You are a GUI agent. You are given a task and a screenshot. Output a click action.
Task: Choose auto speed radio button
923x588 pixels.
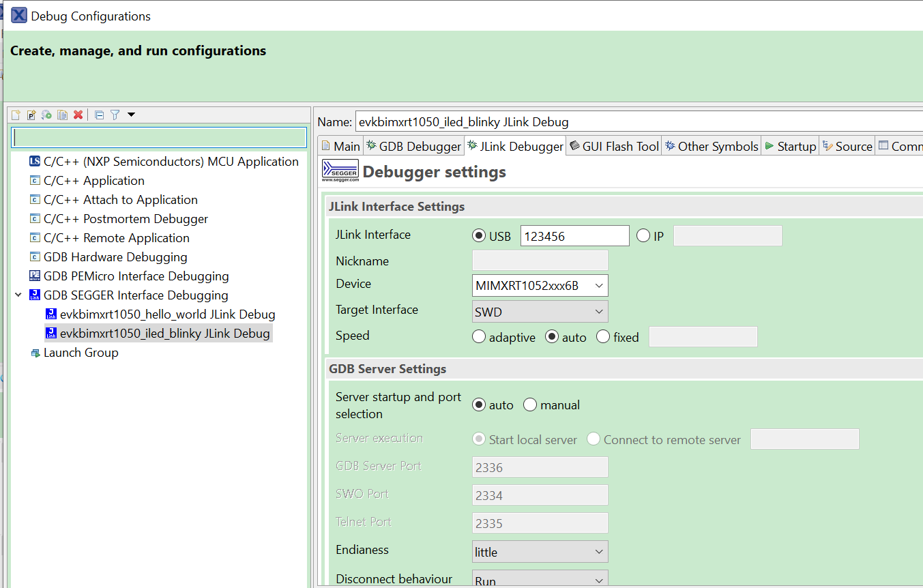pyautogui.click(x=552, y=337)
